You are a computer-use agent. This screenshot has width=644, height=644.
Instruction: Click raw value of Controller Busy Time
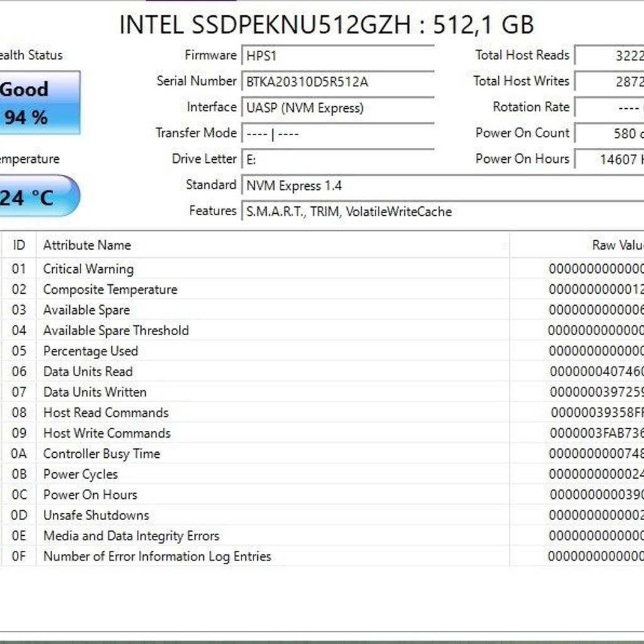[596, 453]
